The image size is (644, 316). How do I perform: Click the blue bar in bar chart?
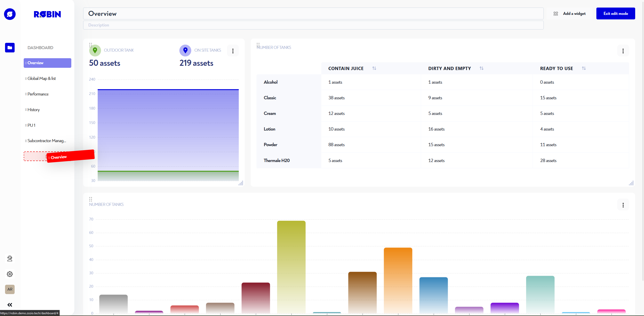pyautogui.click(x=434, y=295)
